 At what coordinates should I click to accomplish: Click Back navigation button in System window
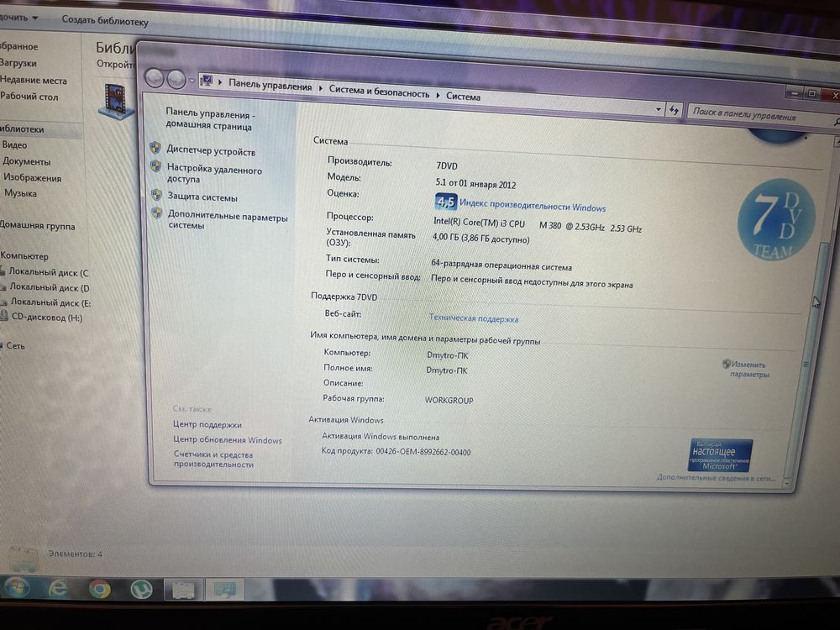[155, 78]
